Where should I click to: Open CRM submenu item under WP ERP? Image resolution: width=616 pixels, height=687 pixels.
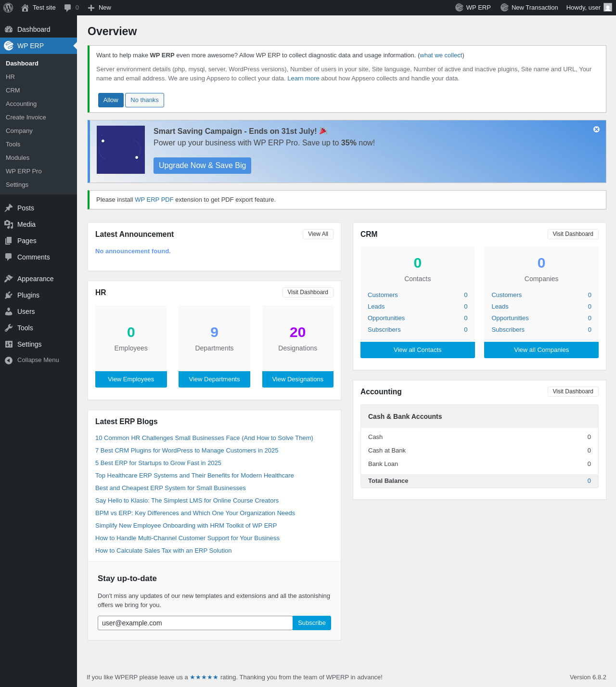coord(13,91)
